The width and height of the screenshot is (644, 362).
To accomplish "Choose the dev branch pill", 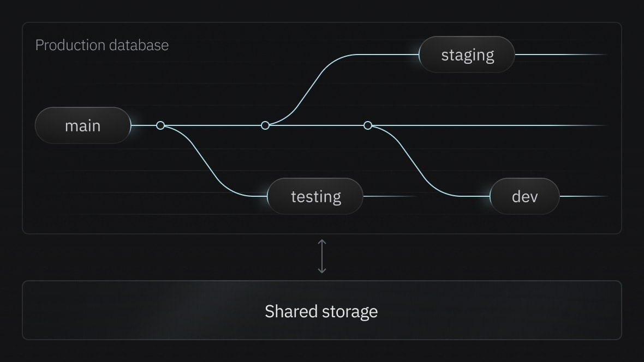I will [x=524, y=196].
